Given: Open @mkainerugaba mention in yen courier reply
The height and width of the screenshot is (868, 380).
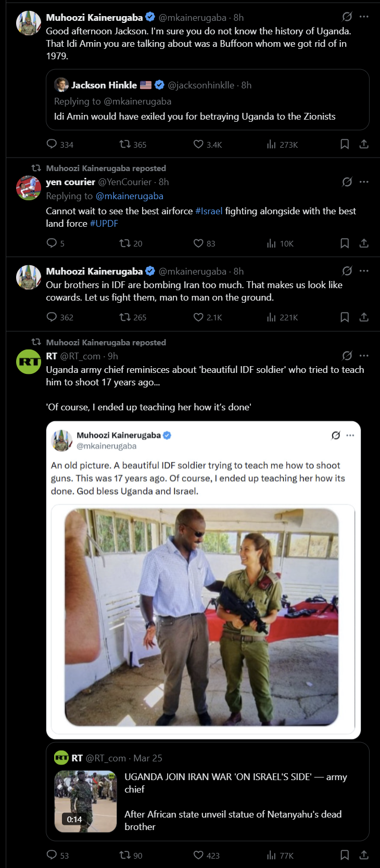Looking at the screenshot, I should [129, 196].
